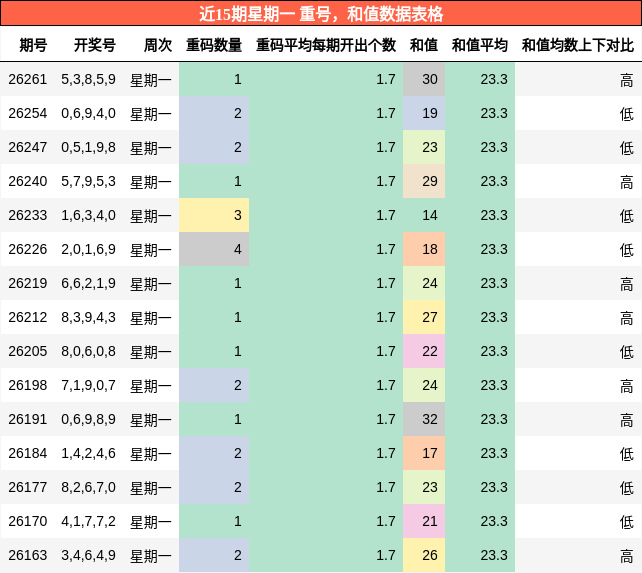Click issue number 26226
The image size is (642, 573).
click(x=28, y=249)
